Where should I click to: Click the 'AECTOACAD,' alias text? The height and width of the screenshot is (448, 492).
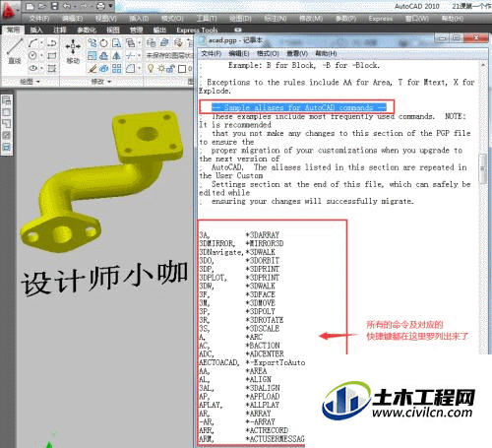coord(219,362)
